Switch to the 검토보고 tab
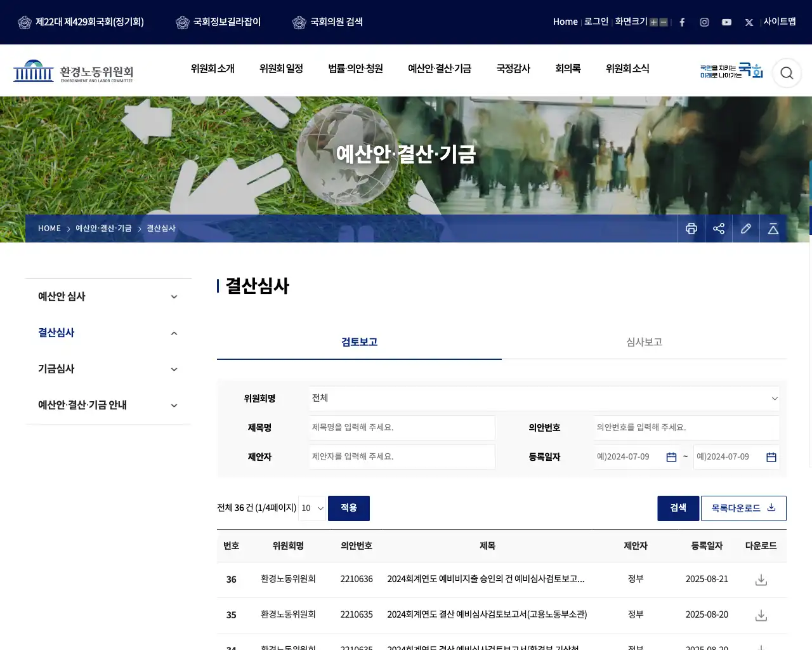The height and width of the screenshot is (650, 812). pyautogui.click(x=359, y=342)
